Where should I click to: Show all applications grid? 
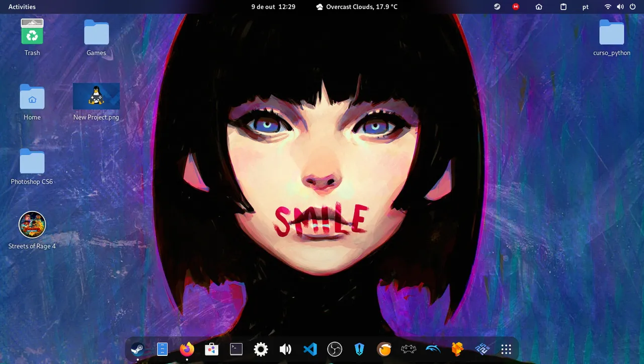pos(506,349)
